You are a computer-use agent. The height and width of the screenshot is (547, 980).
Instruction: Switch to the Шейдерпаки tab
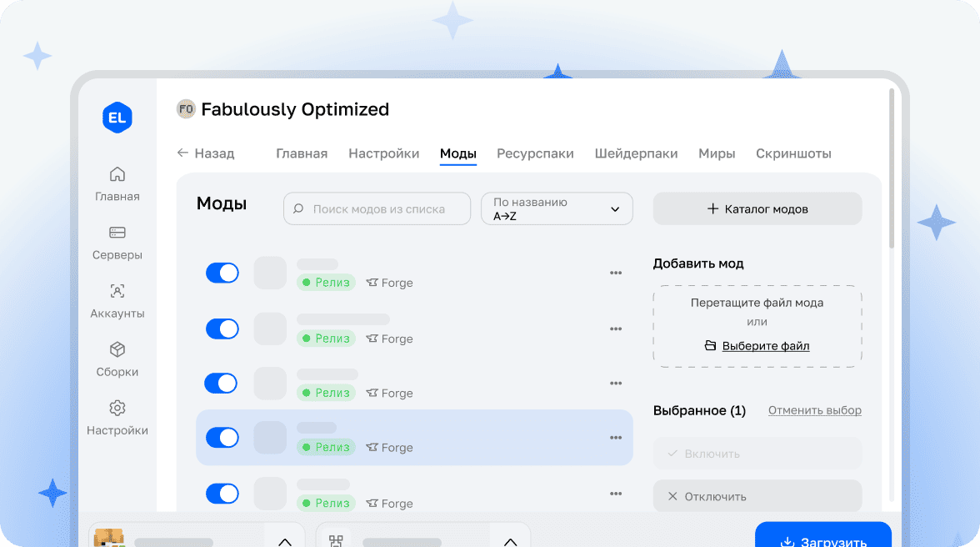pyautogui.click(x=636, y=153)
